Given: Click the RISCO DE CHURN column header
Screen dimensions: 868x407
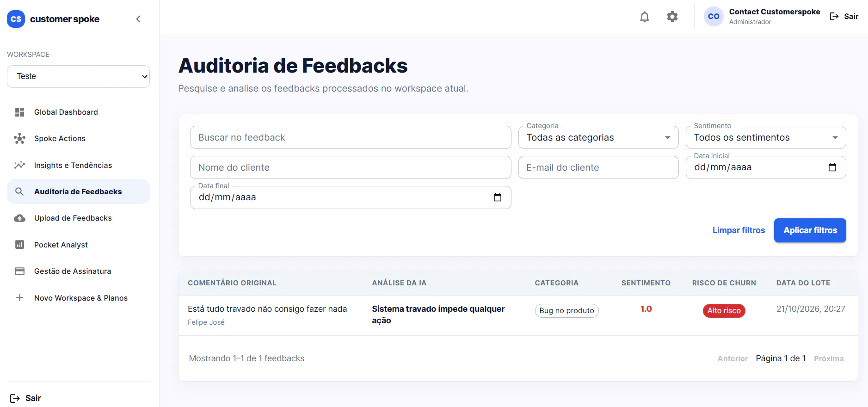Looking at the screenshot, I should [724, 283].
